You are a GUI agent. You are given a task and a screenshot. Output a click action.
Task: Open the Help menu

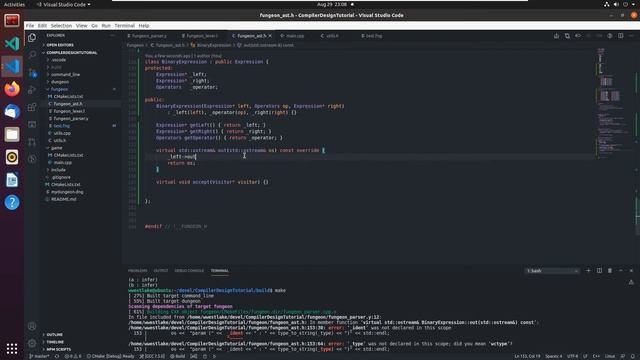tap(144, 25)
